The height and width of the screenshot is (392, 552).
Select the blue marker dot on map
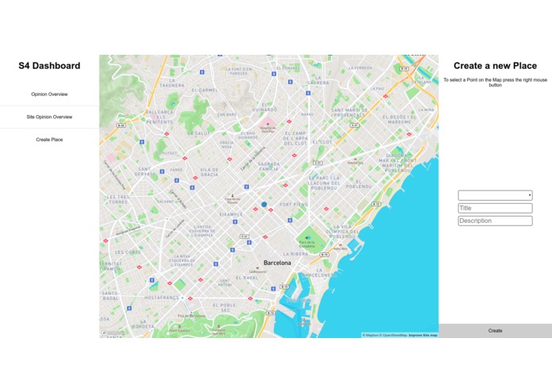[264, 204]
